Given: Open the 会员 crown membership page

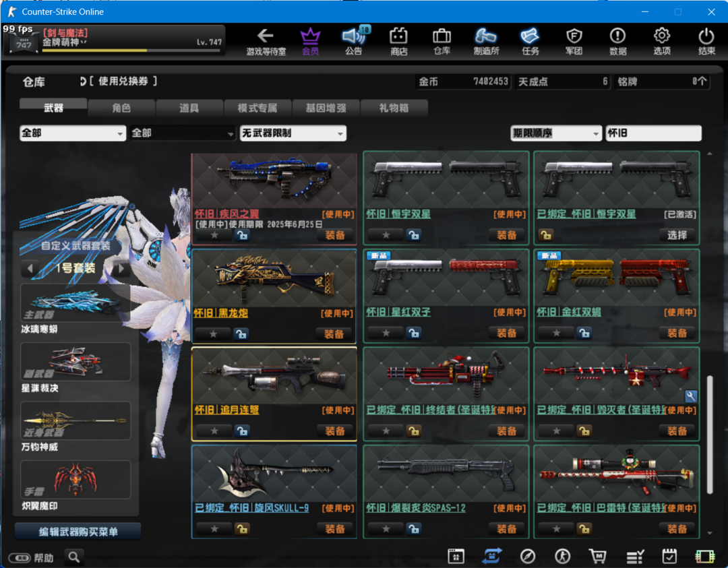Looking at the screenshot, I should [310, 41].
